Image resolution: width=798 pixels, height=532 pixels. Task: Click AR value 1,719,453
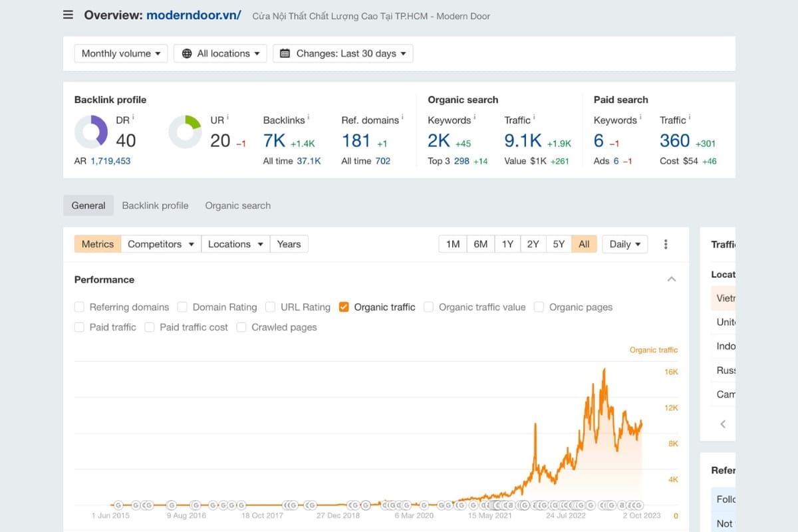[x=110, y=161]
